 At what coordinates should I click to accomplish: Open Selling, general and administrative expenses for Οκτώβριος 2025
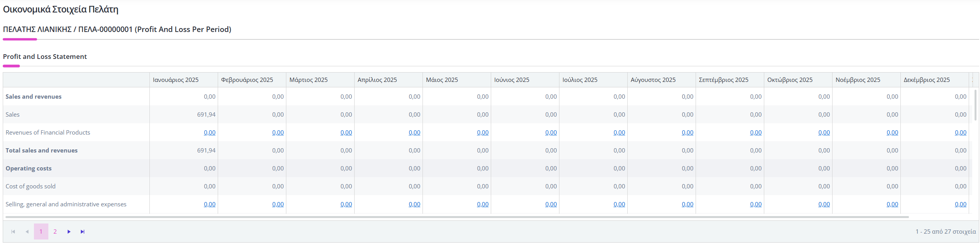(x=824, y=204)
